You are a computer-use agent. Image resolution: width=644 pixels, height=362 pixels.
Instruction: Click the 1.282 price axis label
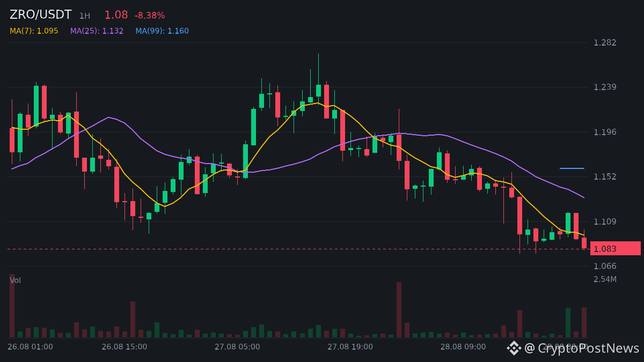605,42
